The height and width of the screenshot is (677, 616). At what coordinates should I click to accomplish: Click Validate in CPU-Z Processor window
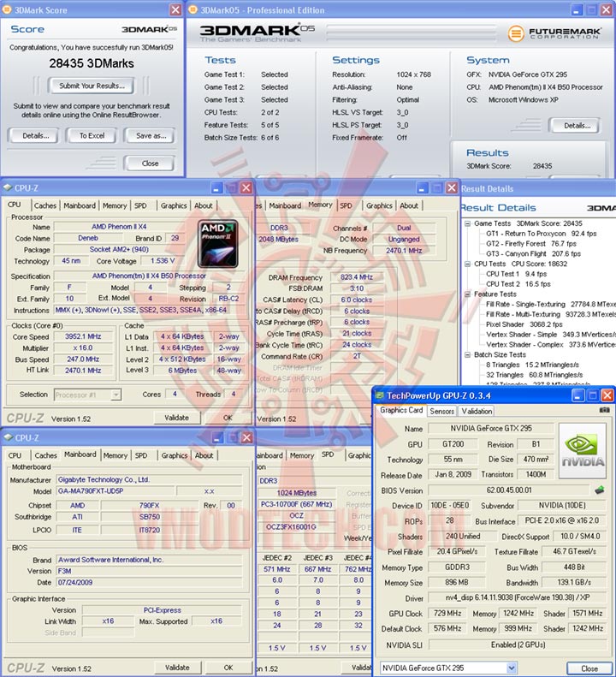coord(177,418)
